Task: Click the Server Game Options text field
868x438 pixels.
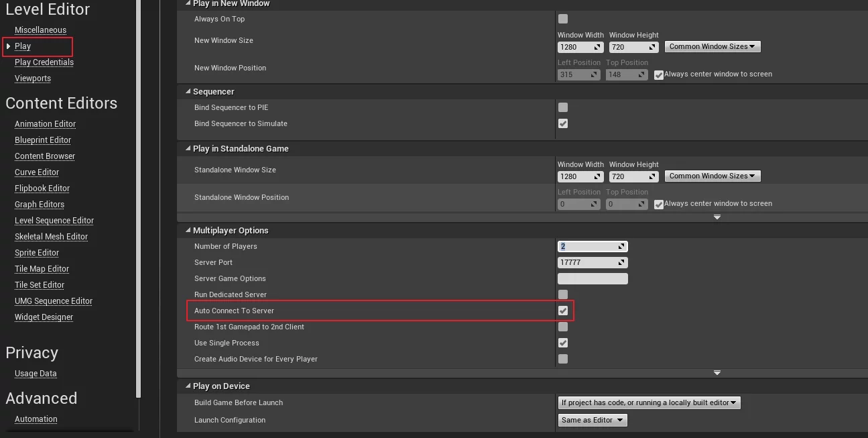Action: (593, 278)
